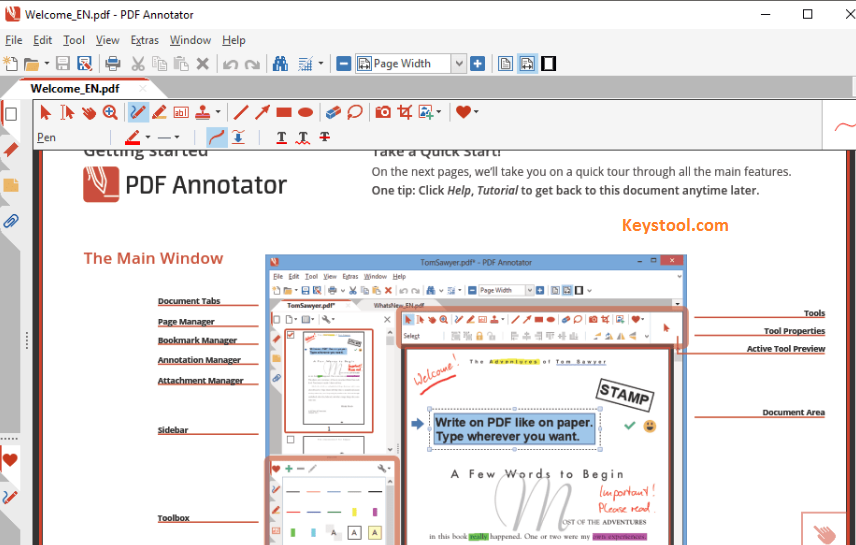Click the Snapshot camera icon
This screenshot has width=856, height=545.
[383, 113]
